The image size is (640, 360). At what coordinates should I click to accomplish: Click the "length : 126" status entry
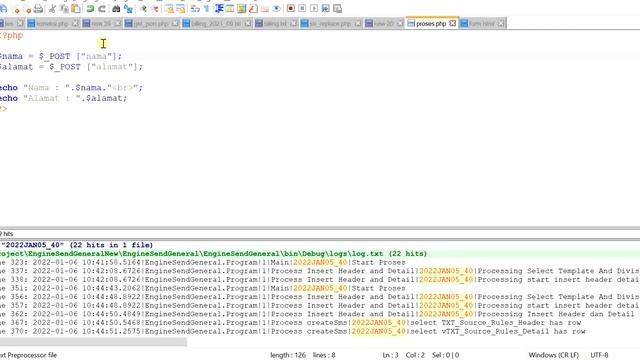[x=287, y=355]
